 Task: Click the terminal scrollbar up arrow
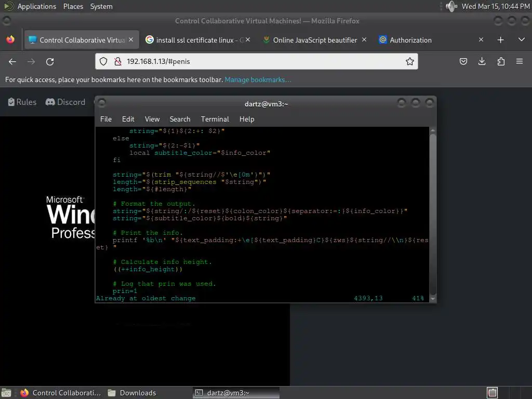pos(433,130)
